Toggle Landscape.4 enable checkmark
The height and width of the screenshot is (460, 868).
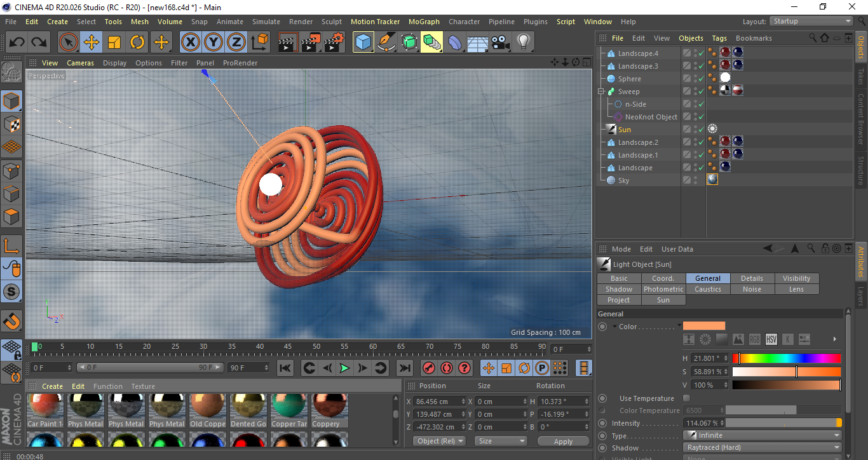[701, 53]
